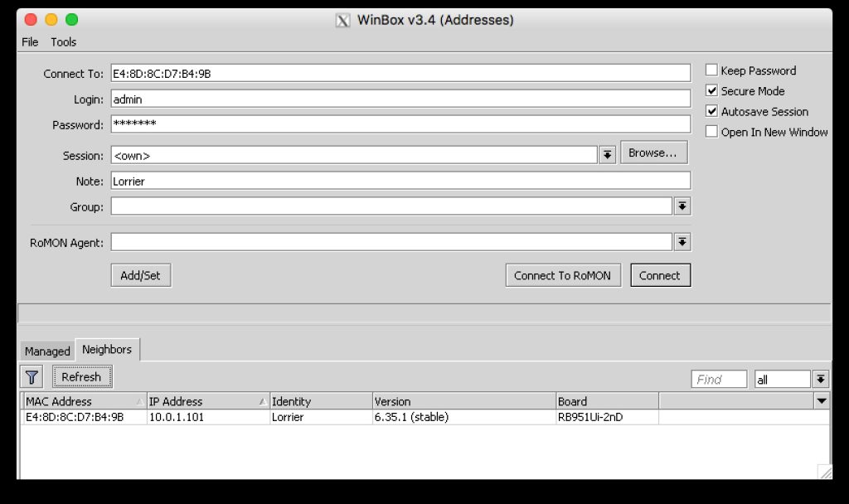Image resolution: width=849 pixels, height=504 pixels.
Task: Open the Tools menu
Action: click(x=64, y=41)
